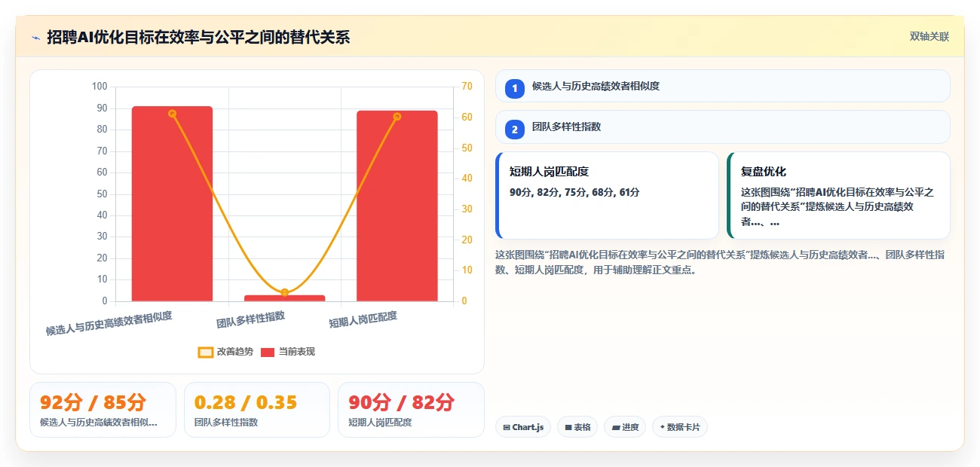The width and height of the screenshot is (980, 467).
Task: Click the icon in the 进度 chip
Action: coord(616,427)
